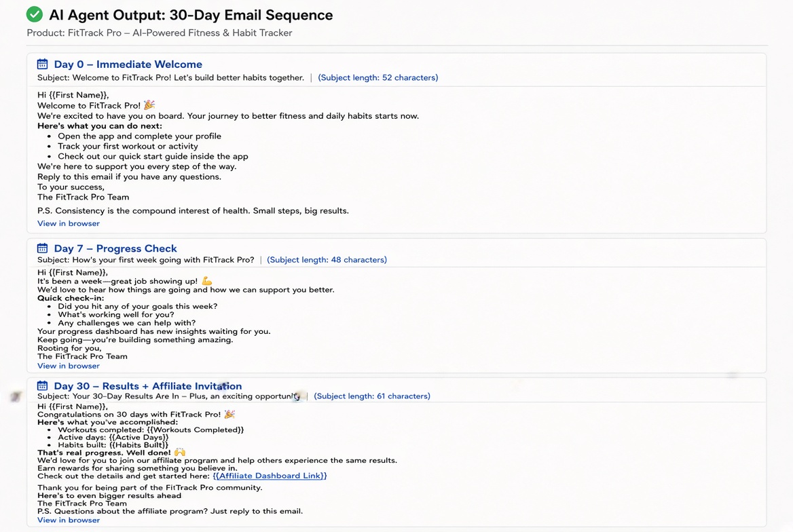This screenshot has height=532, width=793.
Task: Click the calendar icon for Day 7
Action: pyautogui.click(x=43, y=248)
